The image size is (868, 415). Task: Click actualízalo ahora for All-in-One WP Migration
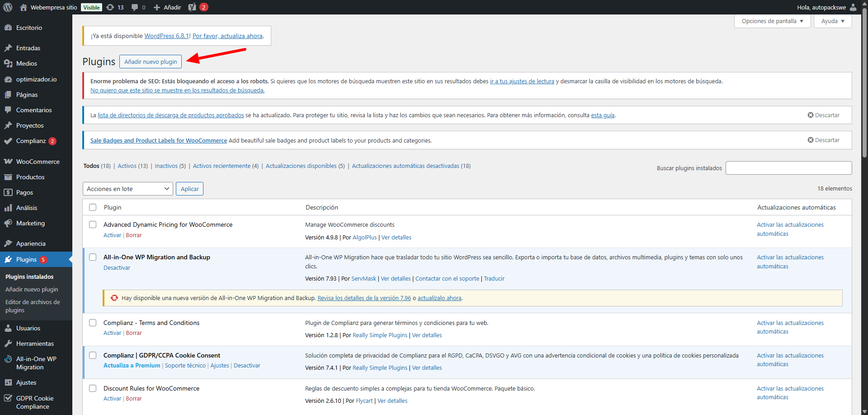pyautogui.click(x=439, y=298)
